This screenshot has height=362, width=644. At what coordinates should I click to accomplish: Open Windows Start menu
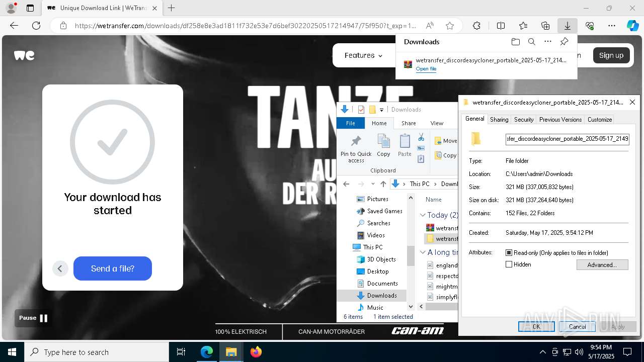tap(12, 352)
